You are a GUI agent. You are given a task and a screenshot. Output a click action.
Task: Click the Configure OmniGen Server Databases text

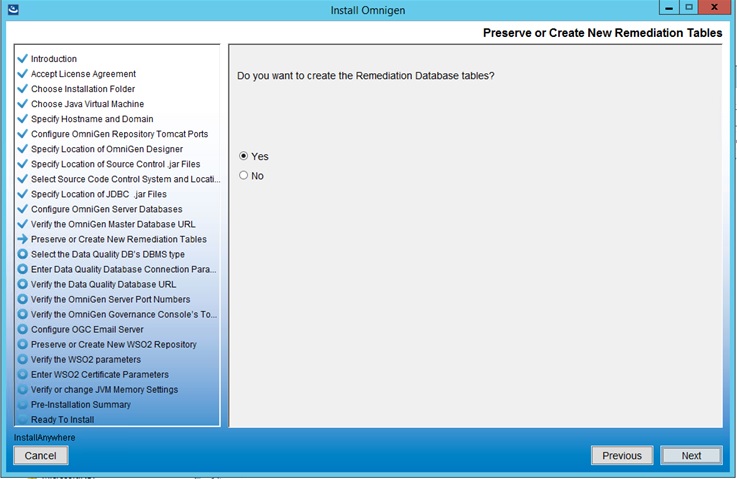(x=107, y=209)
